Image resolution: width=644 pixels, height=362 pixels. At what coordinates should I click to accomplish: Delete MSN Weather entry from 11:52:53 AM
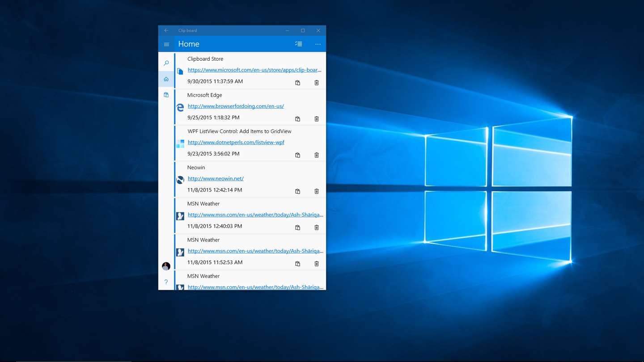click(x=317, y=264)
